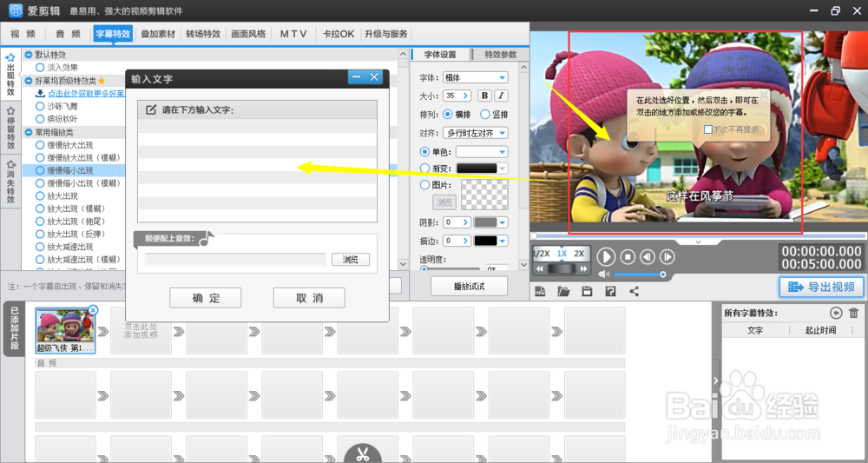The image size is (868, 463).
Task: Create a new project with the NEW icon
Action: 540,291
